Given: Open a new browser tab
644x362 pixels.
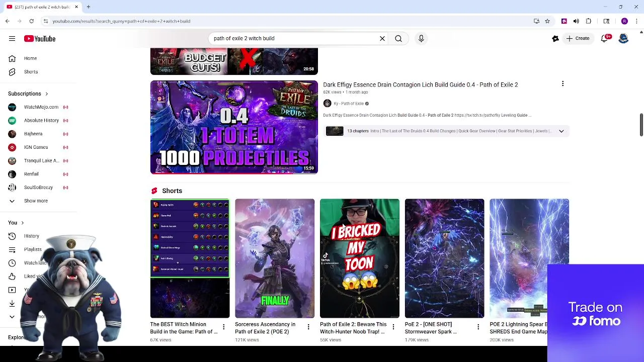Looking at the screenshot, I should (88, 7).
